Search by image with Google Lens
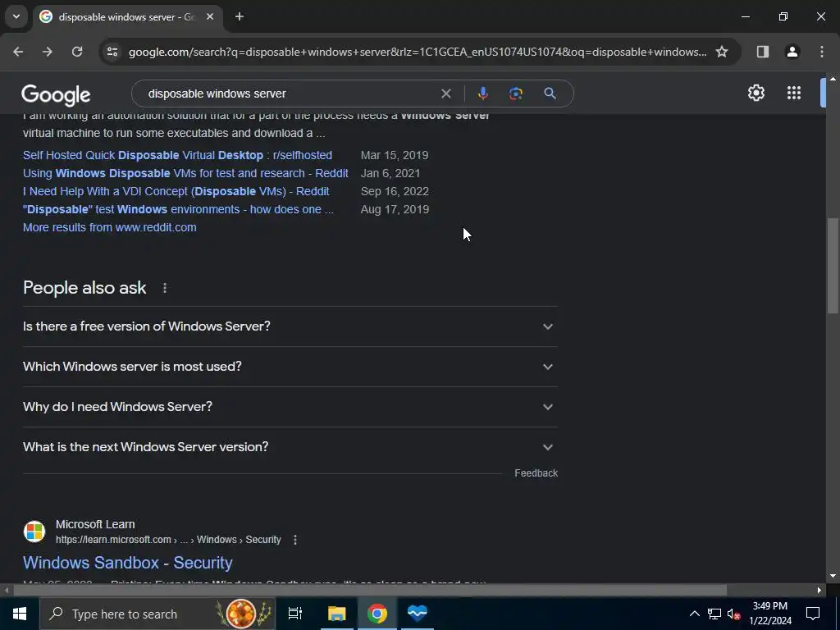Screen dimensions: 840x630 515,94
